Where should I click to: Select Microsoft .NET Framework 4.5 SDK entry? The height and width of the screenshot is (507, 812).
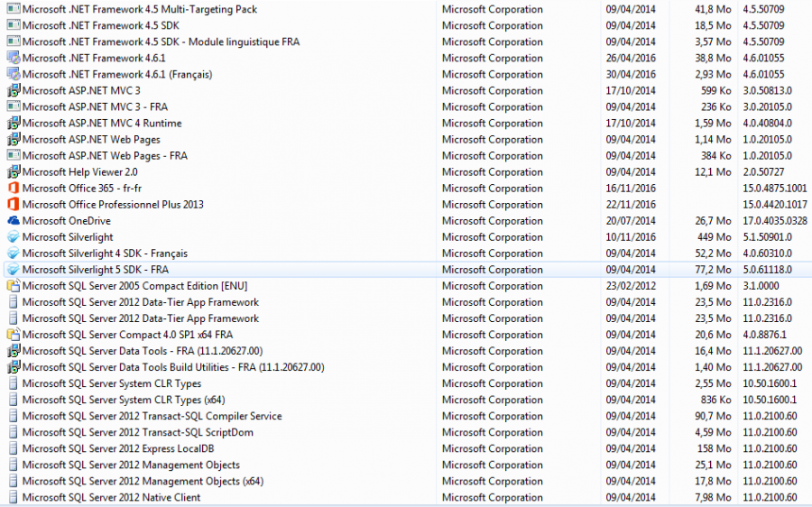point(100,26)
